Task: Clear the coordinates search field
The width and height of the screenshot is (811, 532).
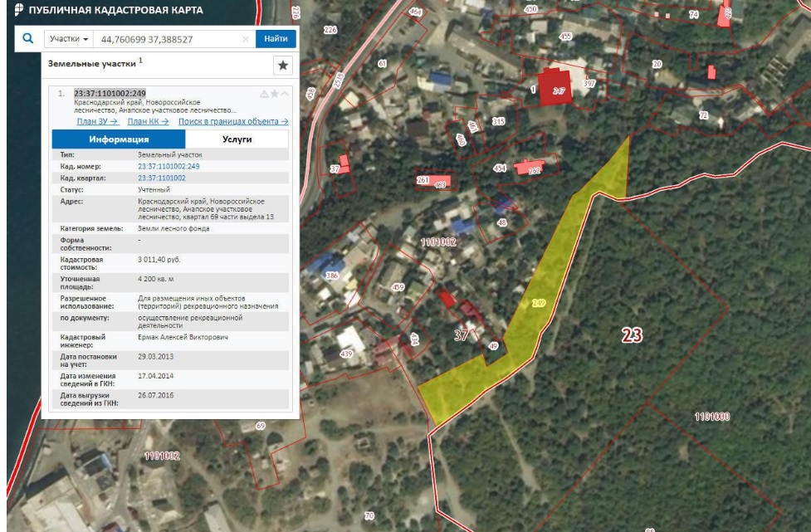Action: coord(246,39)
